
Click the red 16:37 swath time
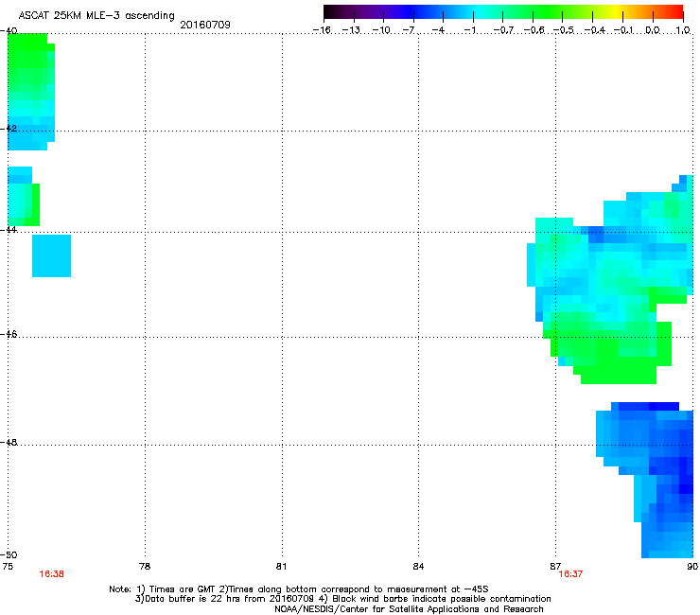[x=570, y=574]
